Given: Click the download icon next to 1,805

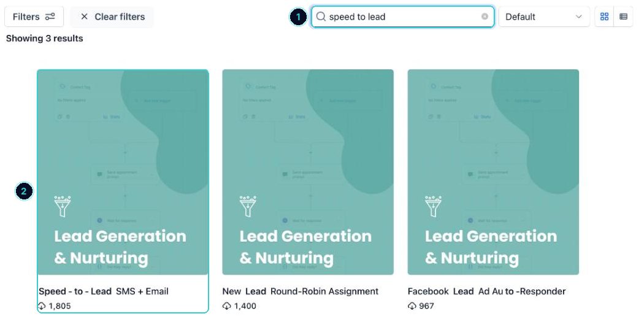Looking at the screenshot, I should click(42, 306).
